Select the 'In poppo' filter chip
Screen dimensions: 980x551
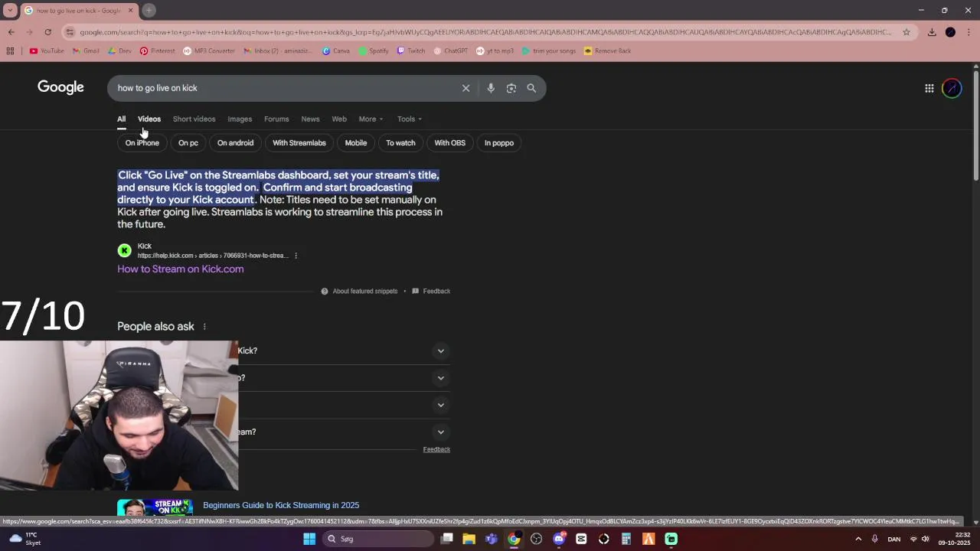[499, 143]
